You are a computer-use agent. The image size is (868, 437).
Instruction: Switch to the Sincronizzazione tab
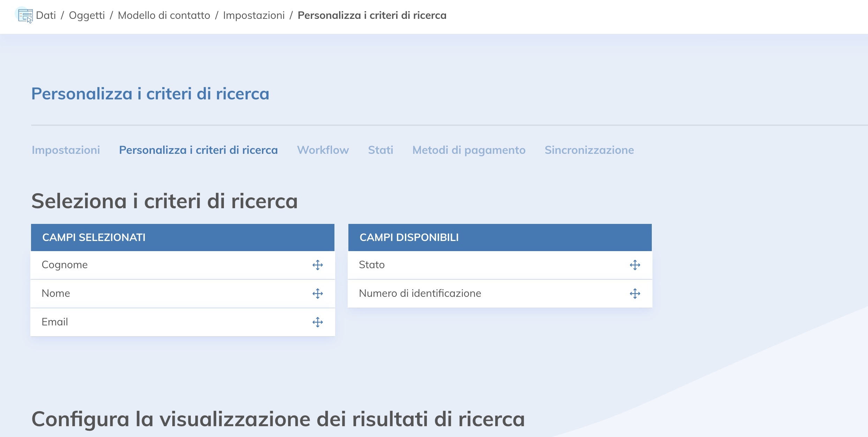pos(589,150)
